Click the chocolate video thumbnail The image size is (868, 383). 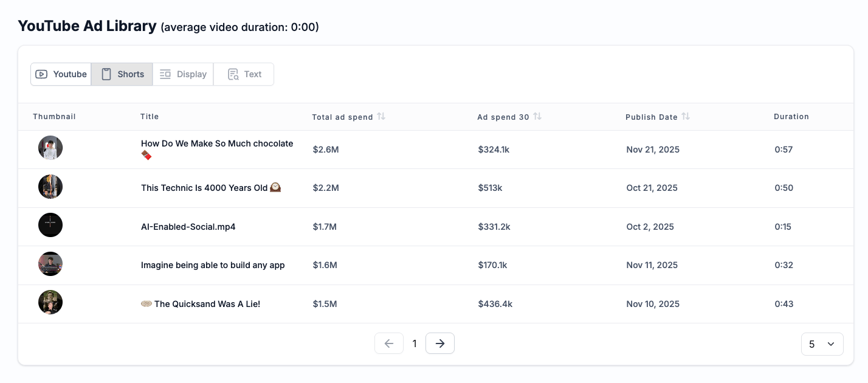click(x=50, y=148)
